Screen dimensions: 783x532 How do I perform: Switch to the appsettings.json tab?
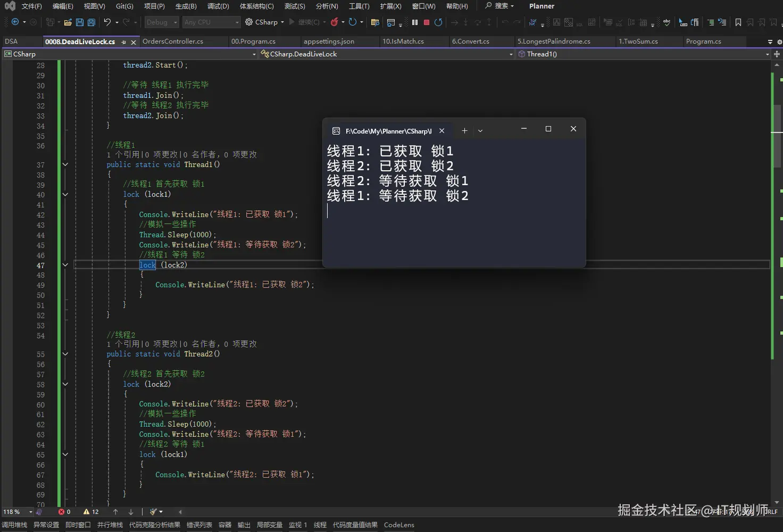coord(329,41)
